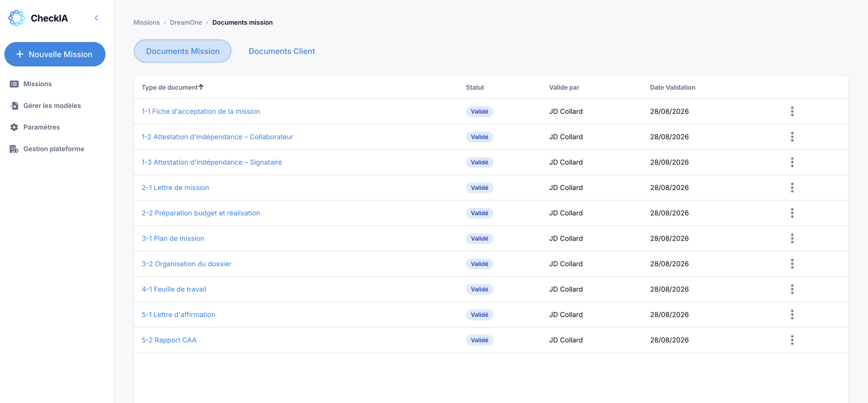Open Gestion plateforme section

click(x=54, y=149)
